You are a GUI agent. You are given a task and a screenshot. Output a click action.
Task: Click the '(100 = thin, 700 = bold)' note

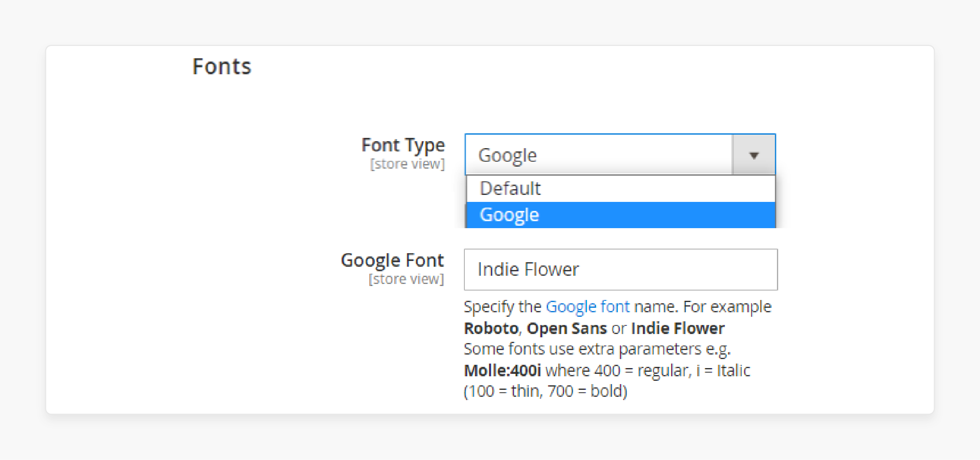[x=546, y=391]
